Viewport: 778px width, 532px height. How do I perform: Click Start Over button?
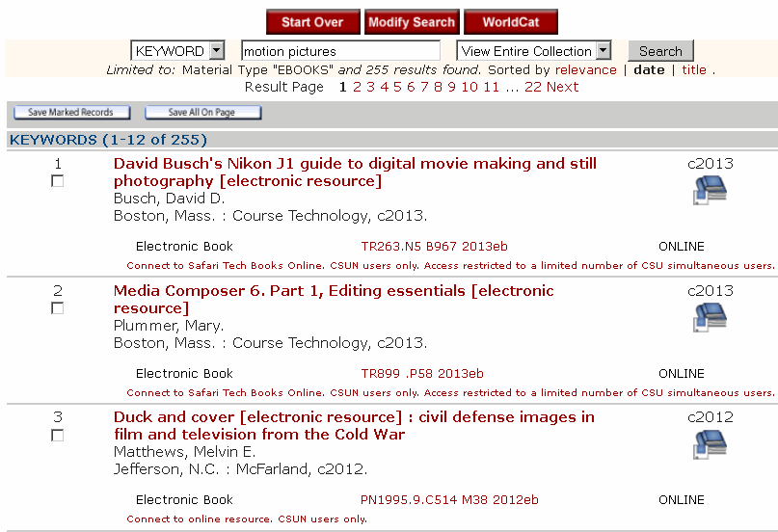point(313,22)
